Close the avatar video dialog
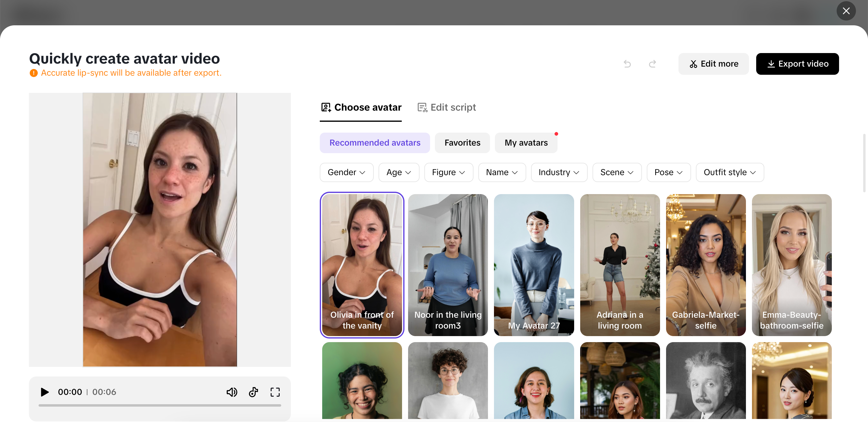This screenshot has width=868, height=422. [x=846, y=11]
